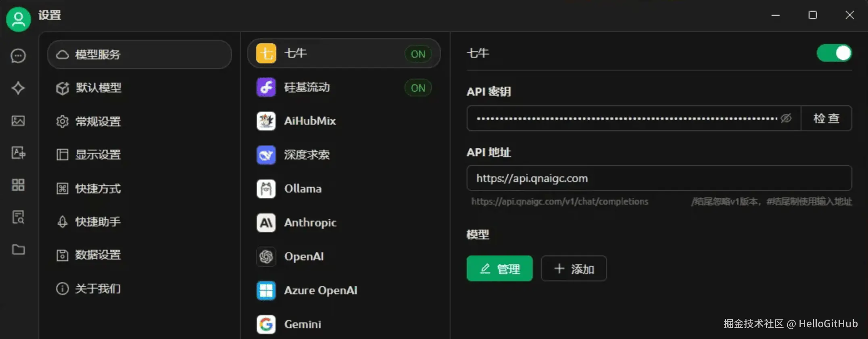Viewport: 868px width, 339px height.
Task: Click the AiHubMix provider name
Action: 310,121
